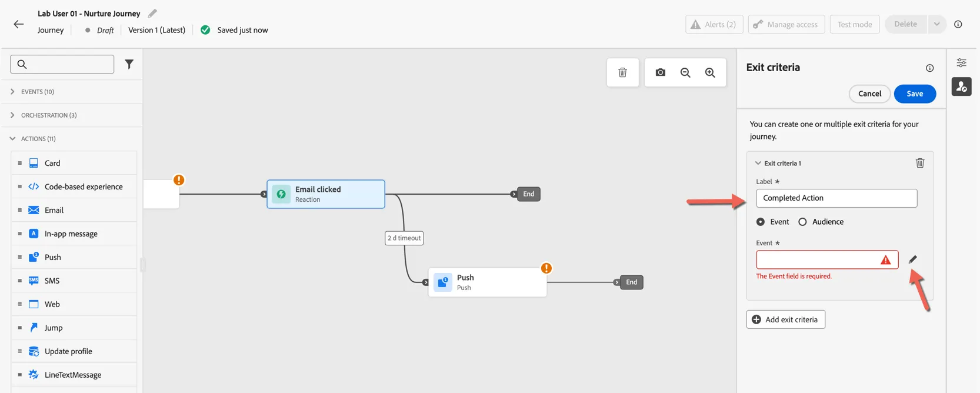Click the Test mode button

855,24
